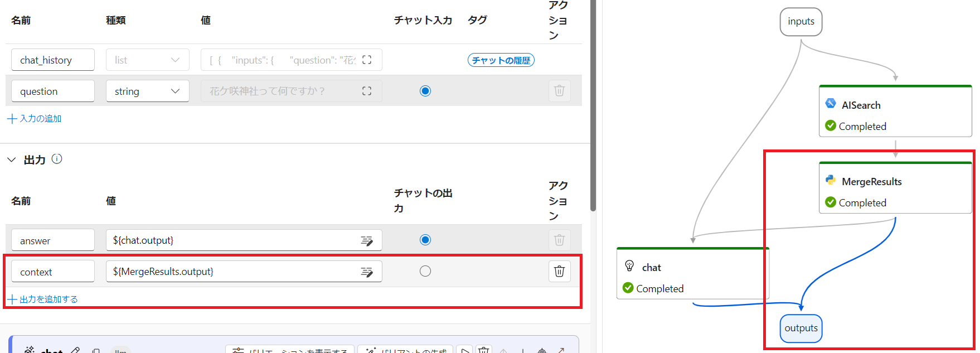Click the lightbulb icon on chat node
Viewport: 980px width, 353px height.
629,266
